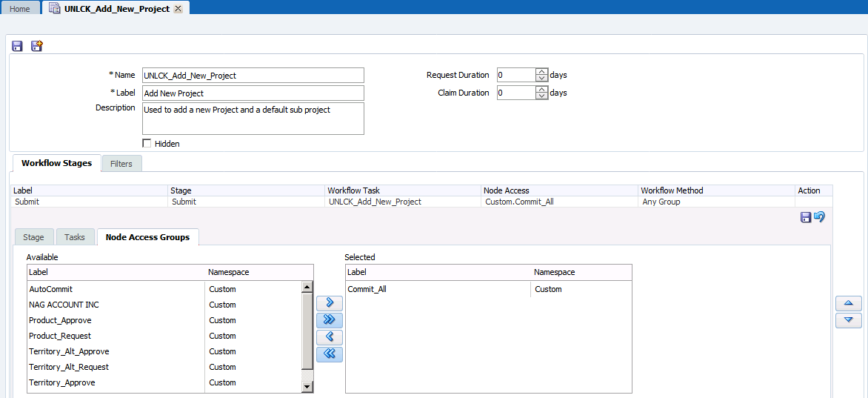This screenshot has width=868, height=398.
Task: Open the Stage sub-tab
Action: (33, 237)
